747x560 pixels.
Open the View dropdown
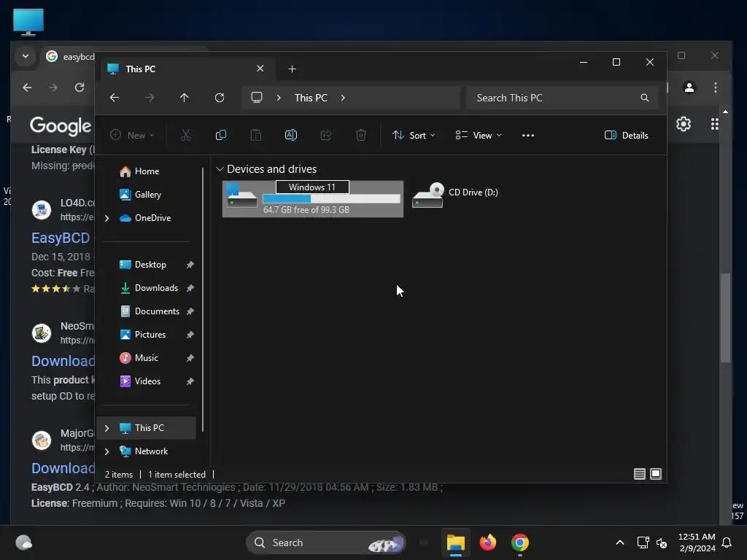point(478,135)
